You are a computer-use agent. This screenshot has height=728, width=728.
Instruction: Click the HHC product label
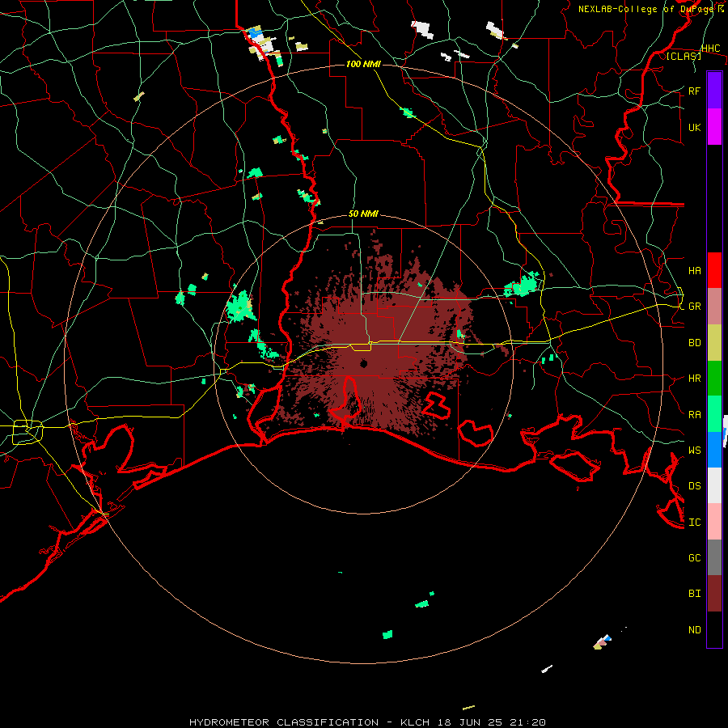click(711, 49)
